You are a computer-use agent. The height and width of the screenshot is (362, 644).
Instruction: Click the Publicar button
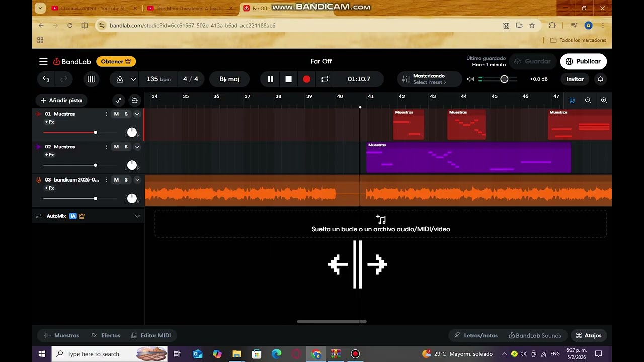(x=584, y=61)
